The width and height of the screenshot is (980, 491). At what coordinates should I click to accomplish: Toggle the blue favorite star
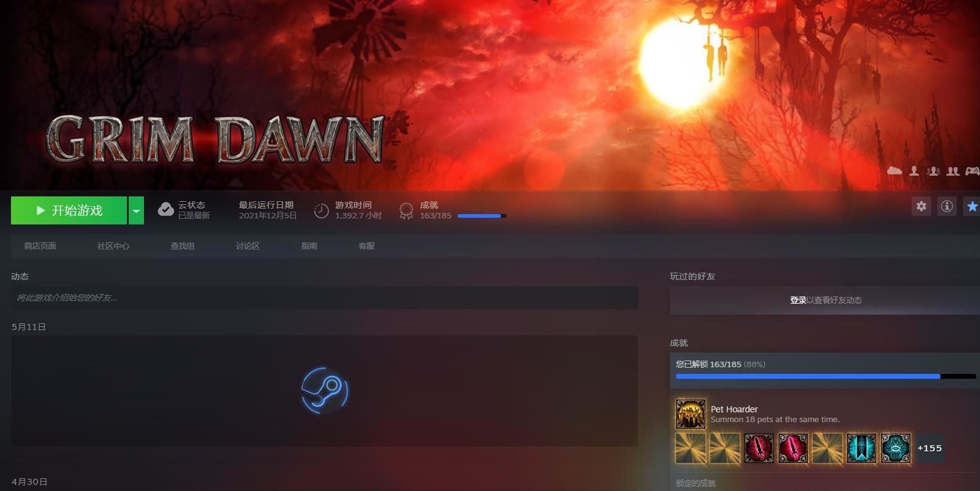[972, 206]
